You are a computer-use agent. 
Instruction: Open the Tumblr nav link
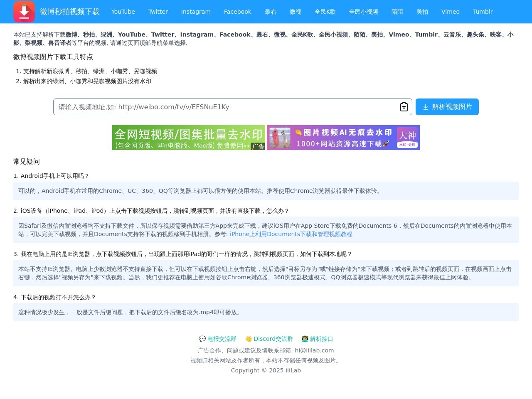(x=483, y=12)
